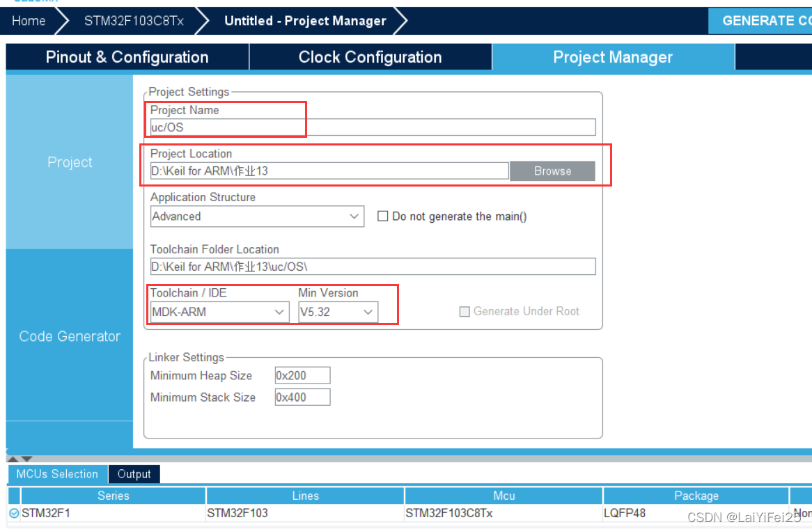
Task: Switch to Clock Configuration tab
Action: (x=370, y=57)
